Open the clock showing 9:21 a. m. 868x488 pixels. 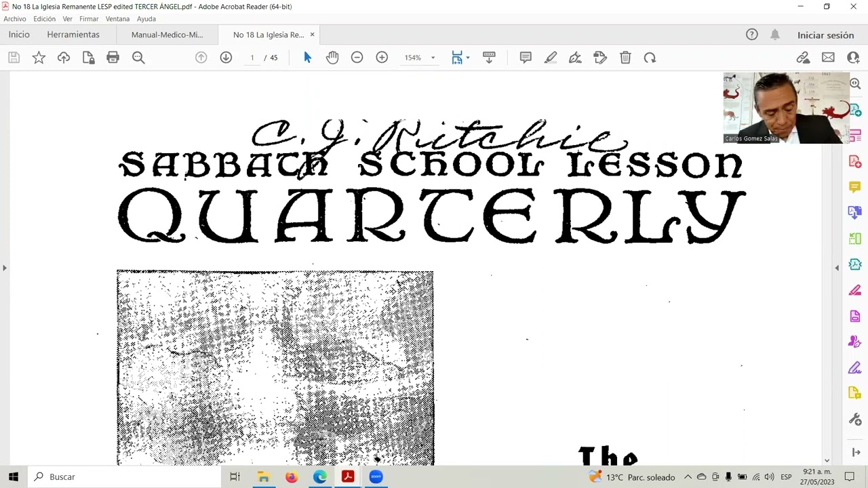pos(816,476)
